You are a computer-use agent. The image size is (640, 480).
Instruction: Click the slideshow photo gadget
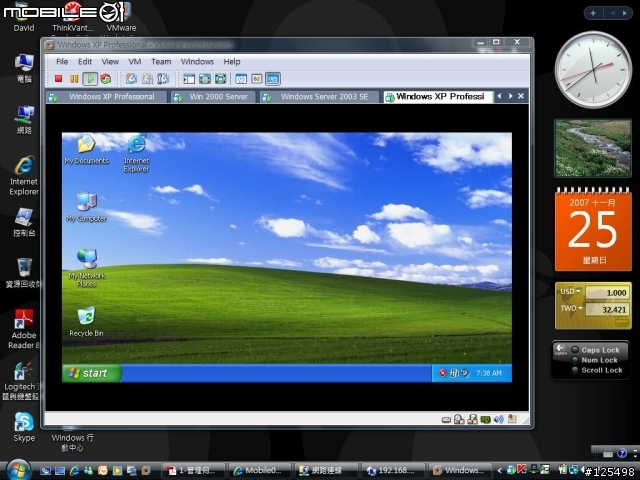593,148
